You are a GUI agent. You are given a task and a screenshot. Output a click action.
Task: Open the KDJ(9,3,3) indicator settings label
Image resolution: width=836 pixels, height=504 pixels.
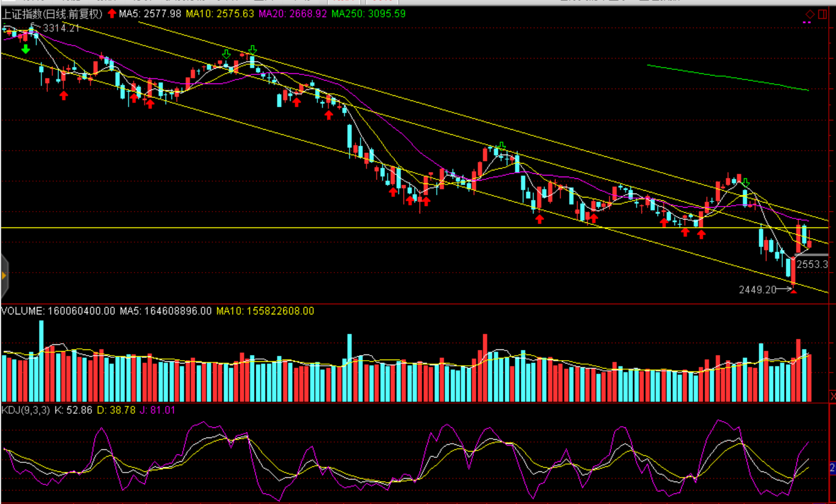(x=25, y=410)
